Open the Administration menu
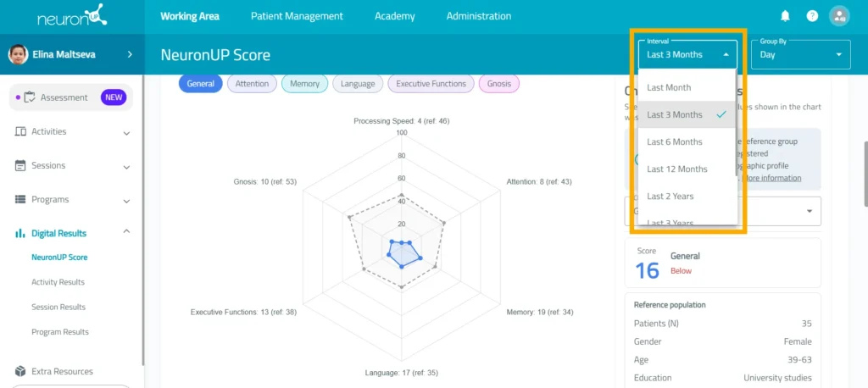Screen dimensions: 868x388 [x=479, y=16]
